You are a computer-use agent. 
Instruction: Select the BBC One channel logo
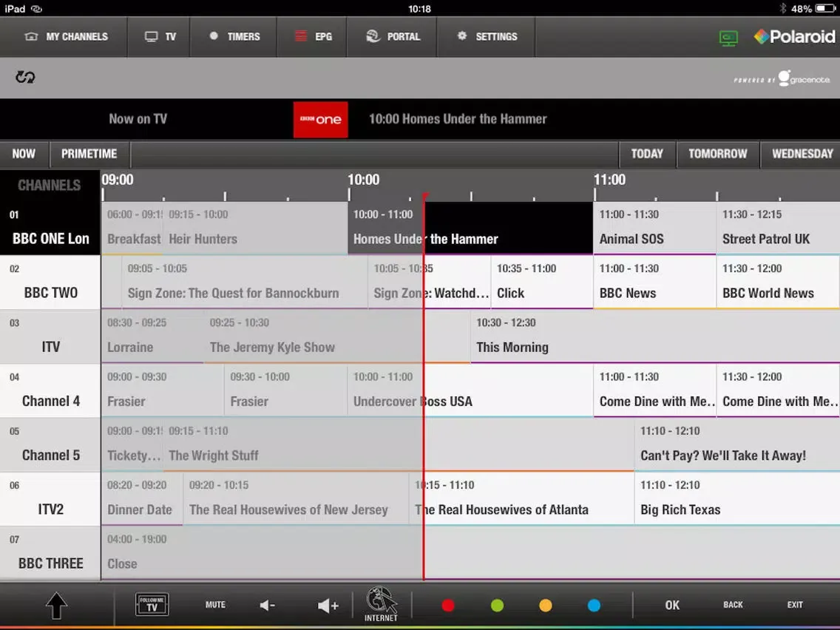point(320,120)
